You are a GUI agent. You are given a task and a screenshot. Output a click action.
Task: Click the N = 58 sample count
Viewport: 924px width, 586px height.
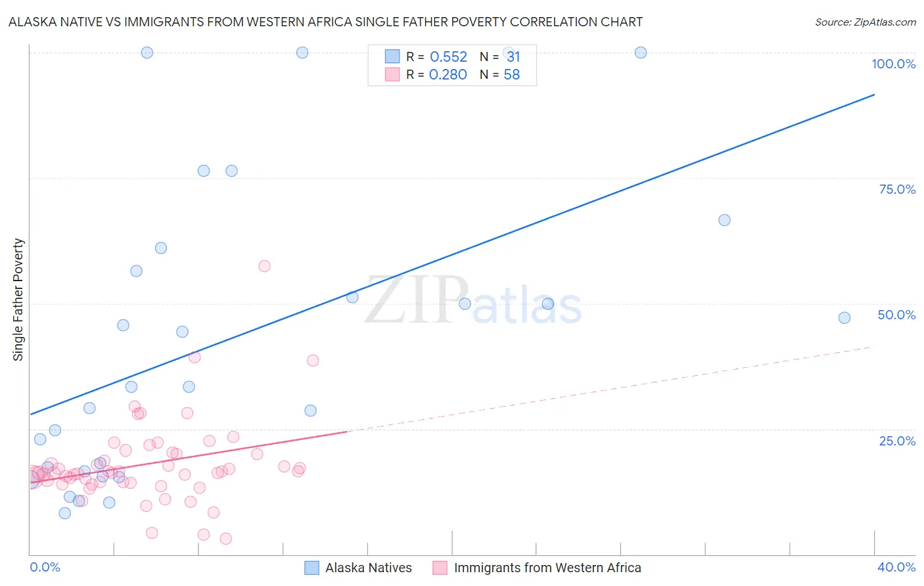pos(499,74)
